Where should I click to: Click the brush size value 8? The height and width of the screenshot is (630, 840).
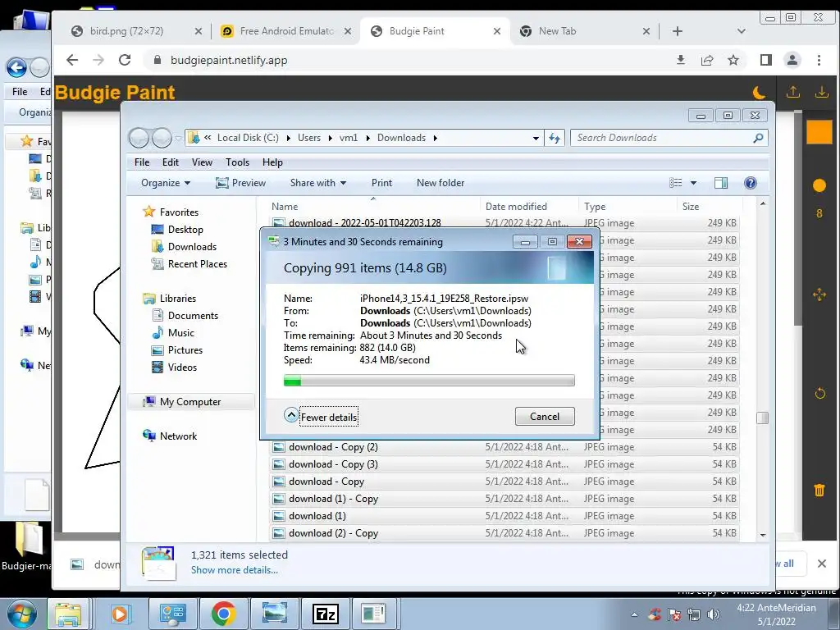tap(819, 214)
